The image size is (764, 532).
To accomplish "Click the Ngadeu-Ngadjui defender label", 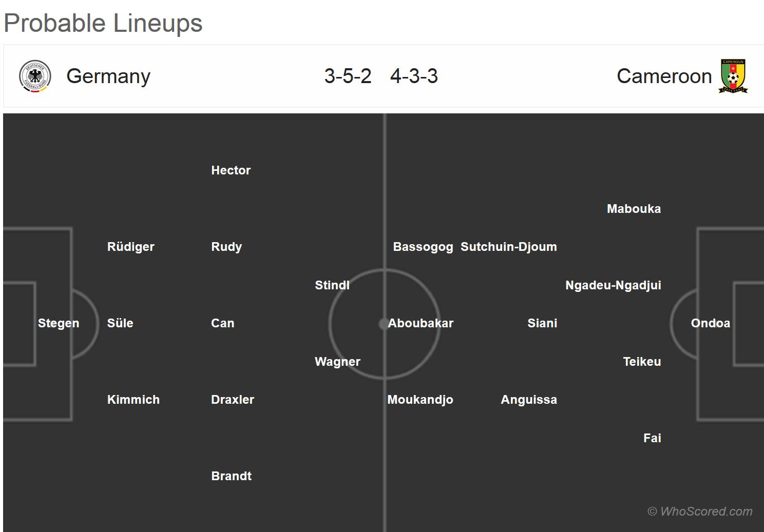I will (x=613, y=285).
